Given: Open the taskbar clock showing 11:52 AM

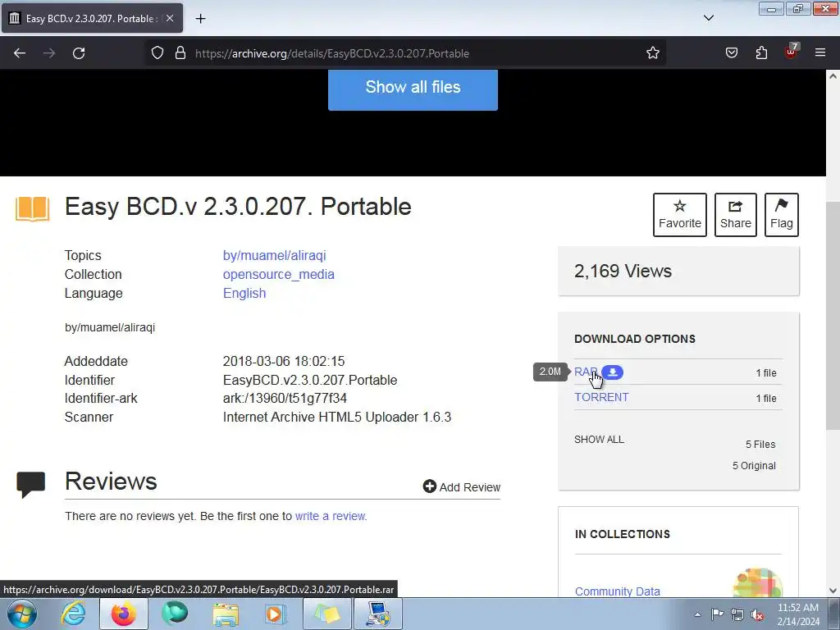Looking at the screenshot, I should coord(798,614).
